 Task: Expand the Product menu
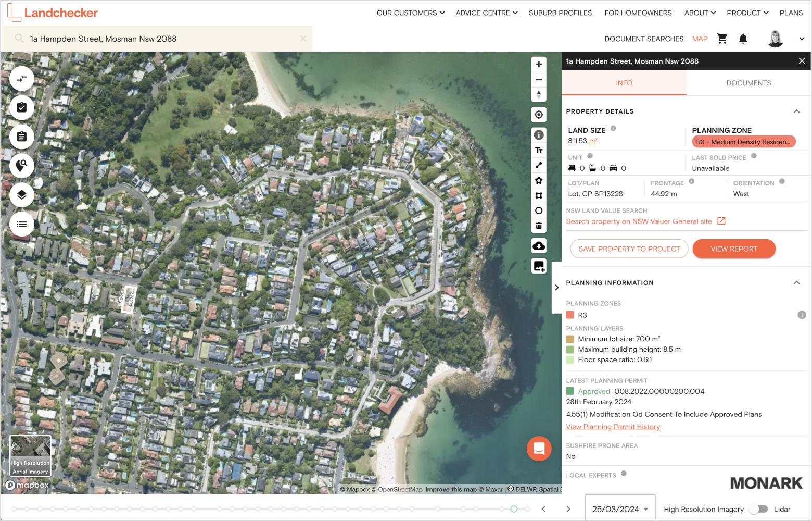point(747,13)
